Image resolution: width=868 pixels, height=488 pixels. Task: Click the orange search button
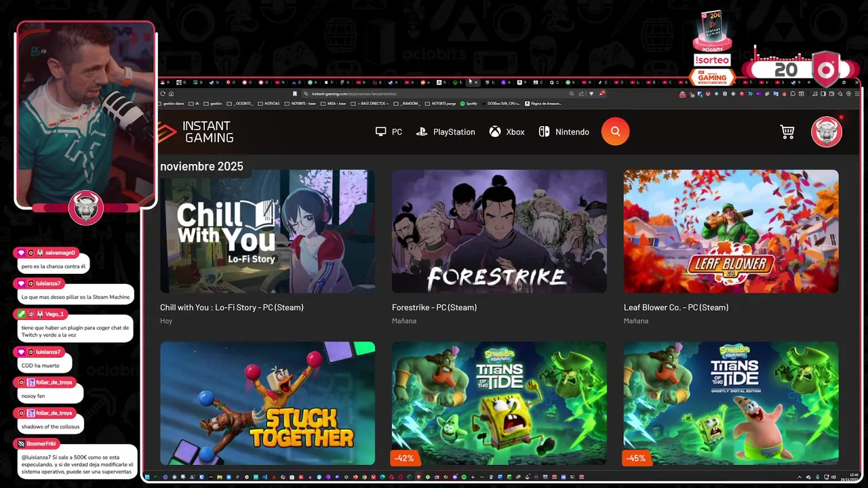pyautogui.click(x=615, y=131)
